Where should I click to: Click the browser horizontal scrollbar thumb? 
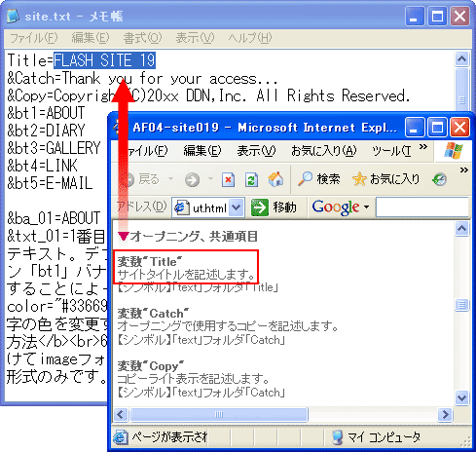tap(219, 414)
